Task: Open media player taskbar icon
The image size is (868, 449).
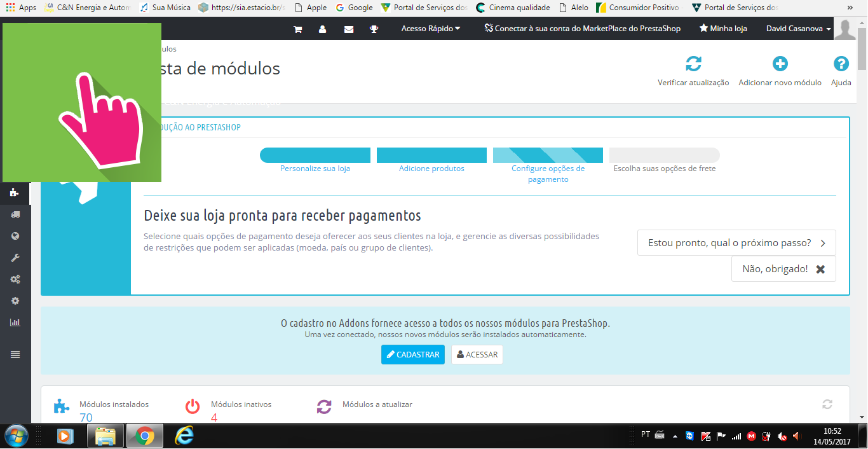Action: [65, 436]
